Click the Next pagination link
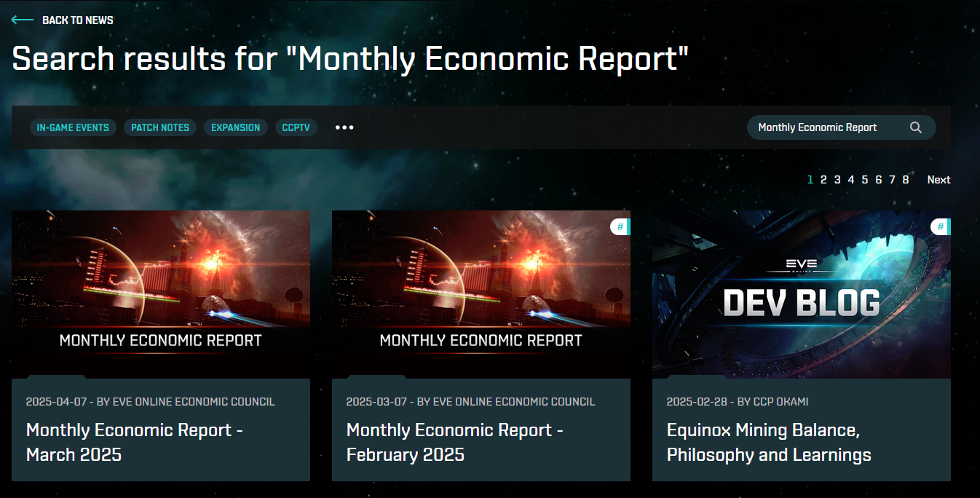Image resolution: width=980 pixels, height=498 pixels. coord(938,180)
